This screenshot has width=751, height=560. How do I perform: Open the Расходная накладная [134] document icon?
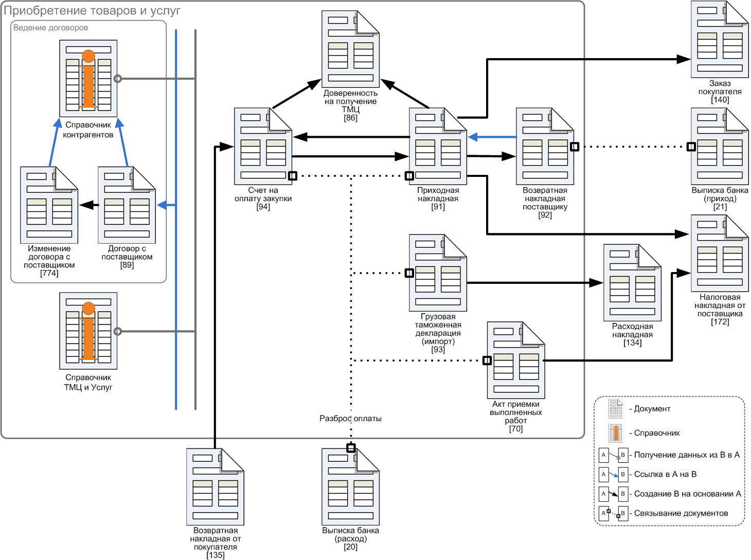coord(633,283)
